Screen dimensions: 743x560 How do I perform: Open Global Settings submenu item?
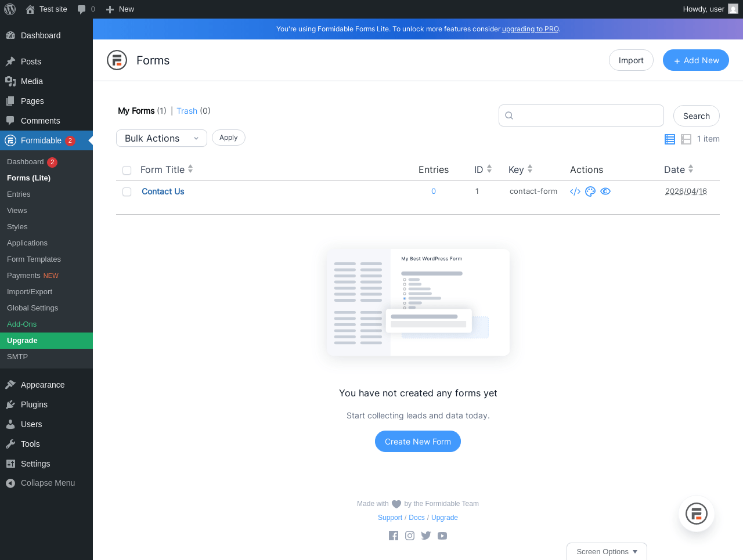(x=46, y=308)
